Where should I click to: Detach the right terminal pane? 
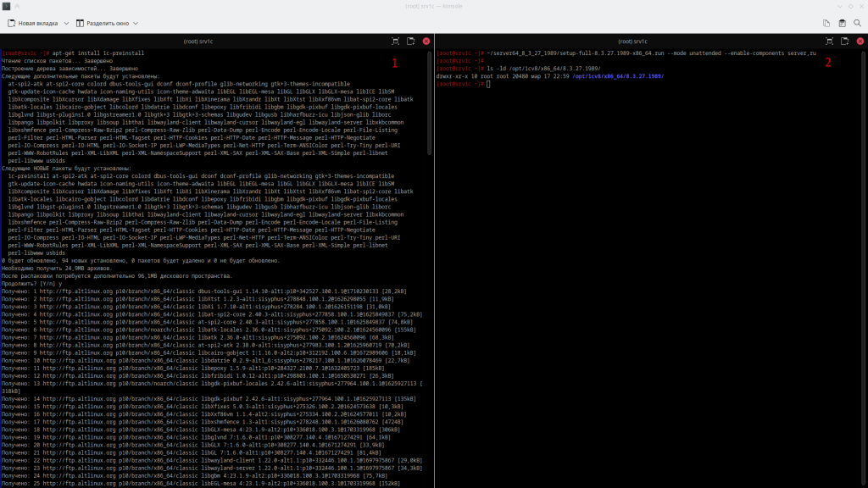[845, 41]
